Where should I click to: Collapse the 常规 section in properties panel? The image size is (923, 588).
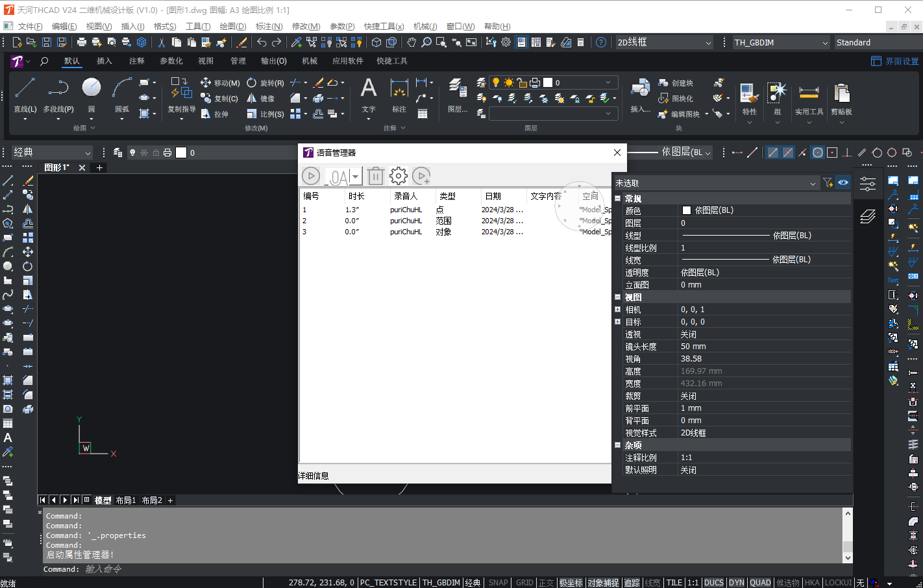618,199
